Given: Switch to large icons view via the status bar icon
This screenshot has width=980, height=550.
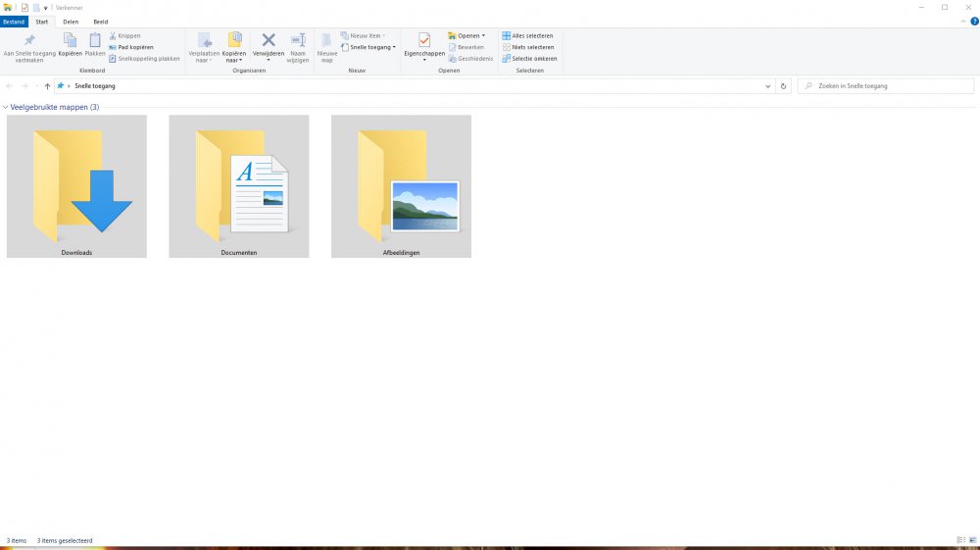Looking at the screenshot, I should [972, 540].
